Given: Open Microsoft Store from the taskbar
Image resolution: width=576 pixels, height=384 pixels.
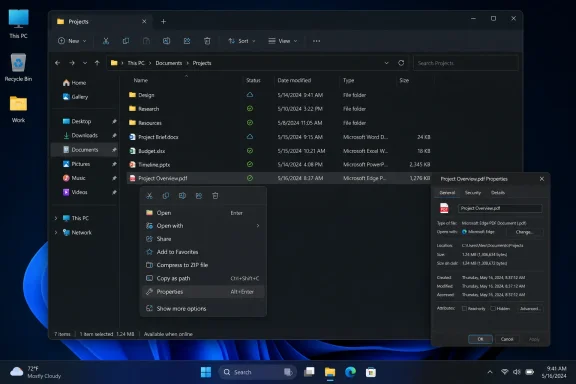Looking at the screenshot, I should [x=371, y=372].
